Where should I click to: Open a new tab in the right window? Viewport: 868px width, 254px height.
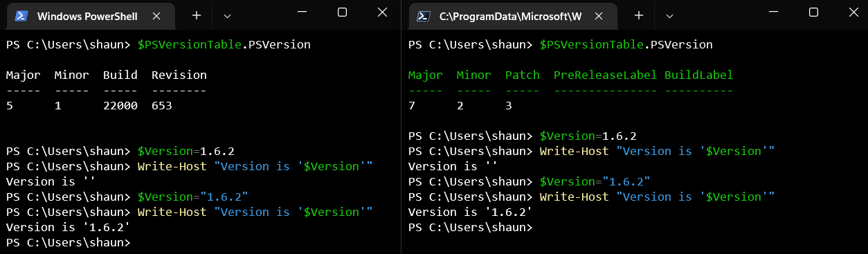(x=639, y=15)
